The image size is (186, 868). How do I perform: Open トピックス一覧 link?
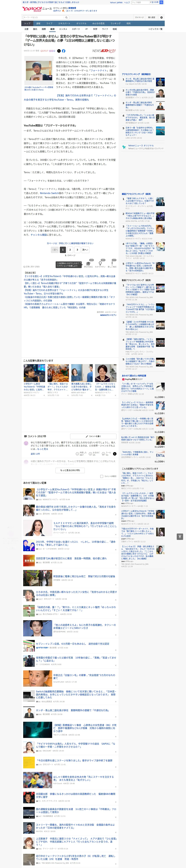click(x=155, y=29)
